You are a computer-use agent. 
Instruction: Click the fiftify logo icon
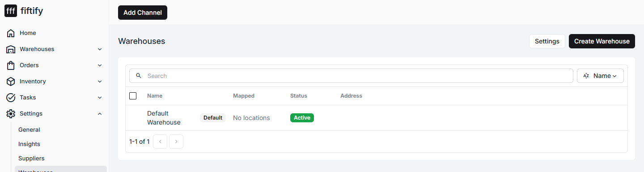[11, 11]
